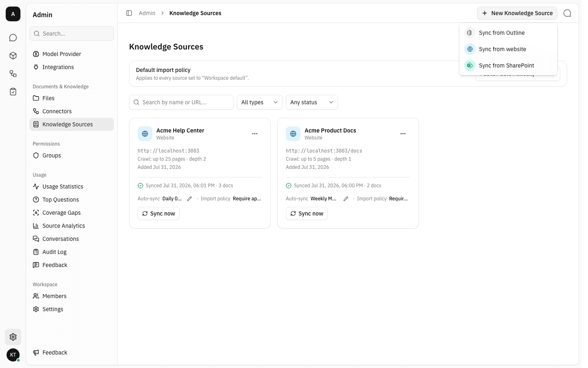Go to Model Provider

[x=71, y=54]
